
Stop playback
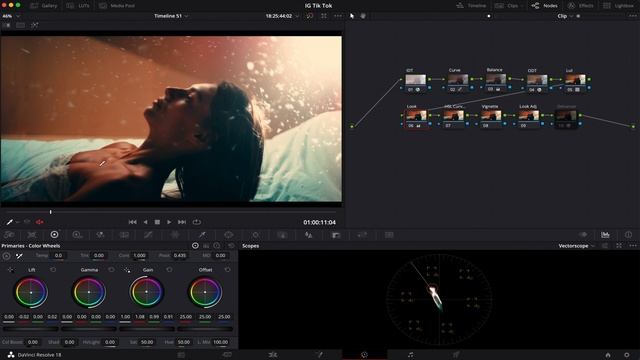point(157,222)
